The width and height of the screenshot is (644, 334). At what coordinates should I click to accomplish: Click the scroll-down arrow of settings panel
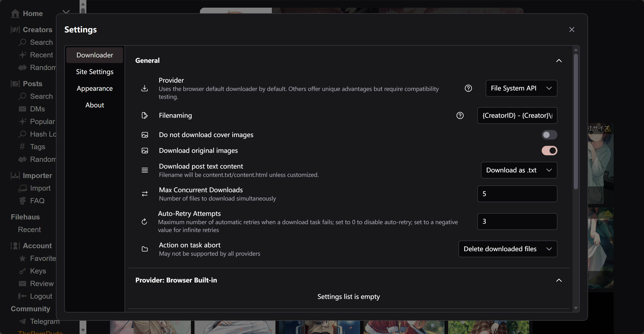click(576, 308)
